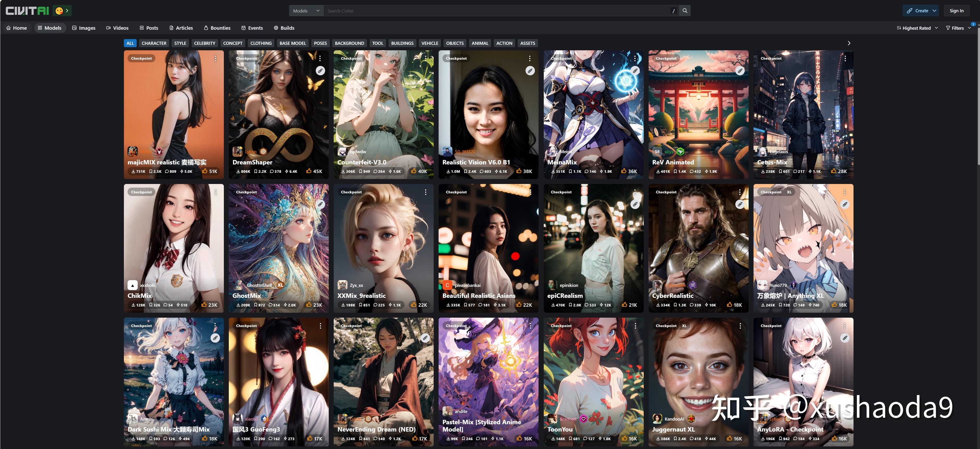Click the search magnifier icon
The image size is (980, 449).
[x=685, y=11]
